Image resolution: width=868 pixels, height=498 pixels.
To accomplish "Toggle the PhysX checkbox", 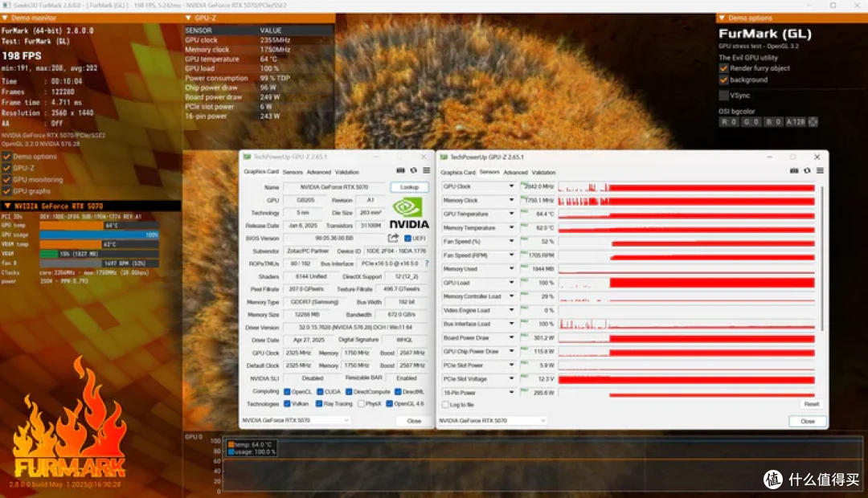I will pyautogui.click(x=361, y=404).
